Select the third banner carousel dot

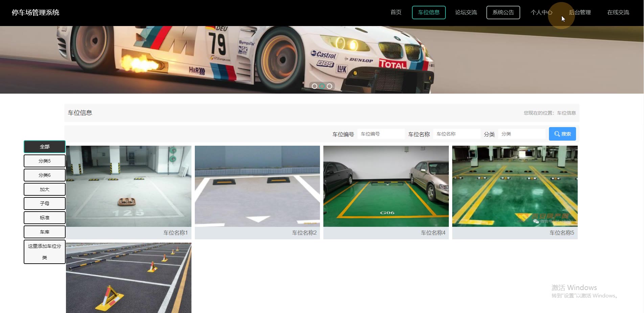(329, 86)
